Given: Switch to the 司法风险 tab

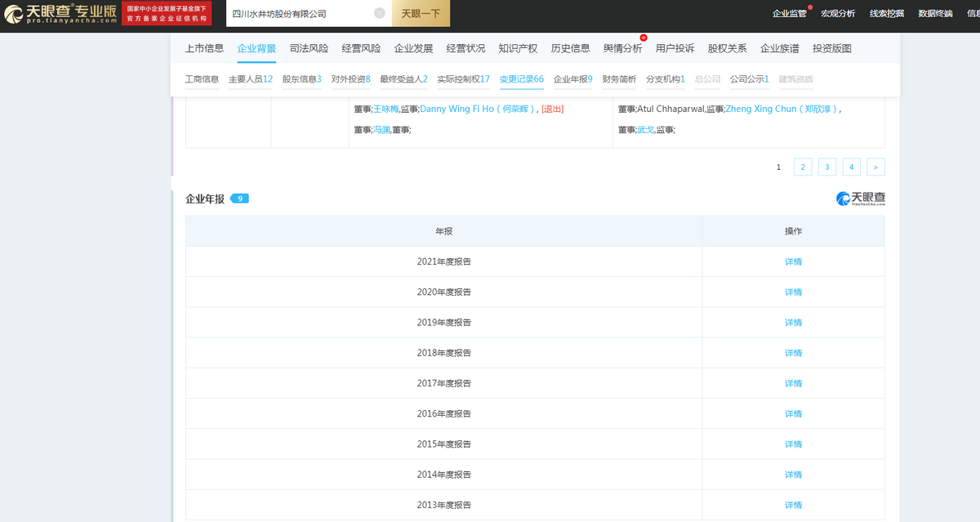Looking at the screenshot, I should tap(309, 48).
